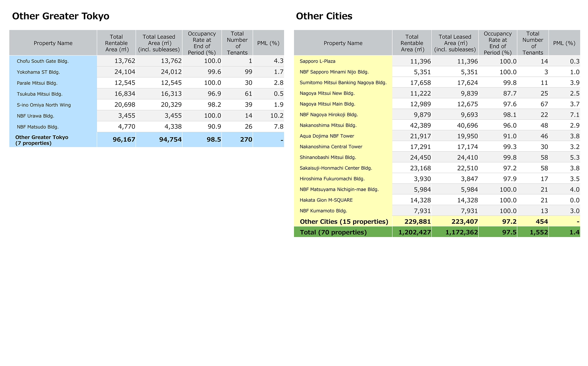Select 'S-ino Omiya North Wing' name
Image resolution: width=588 pixels, height=366 pixels.
44,105
